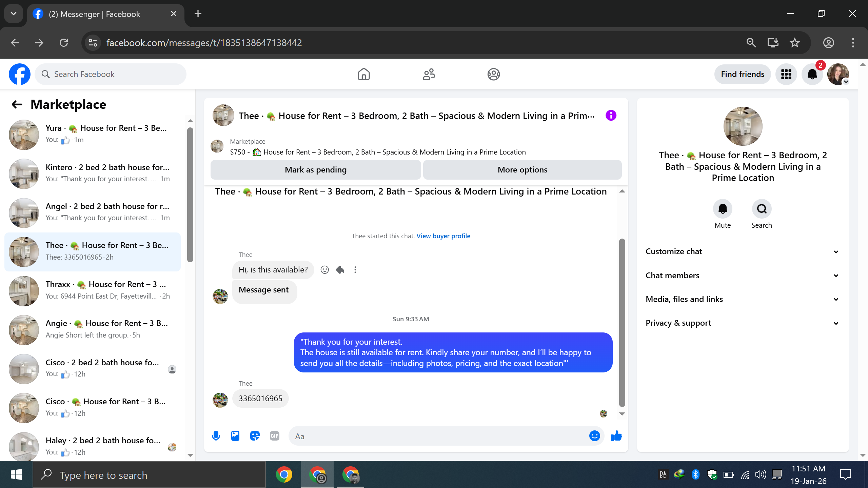Click the purple conversation information icon
The image size is (868, 488).
611,116
